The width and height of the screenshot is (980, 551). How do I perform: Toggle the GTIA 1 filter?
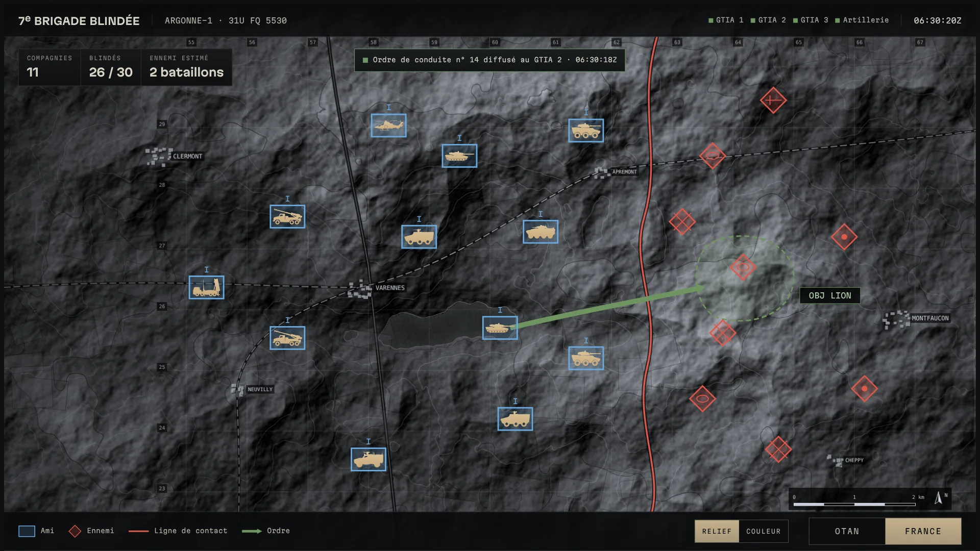click(x=726, y=20)
